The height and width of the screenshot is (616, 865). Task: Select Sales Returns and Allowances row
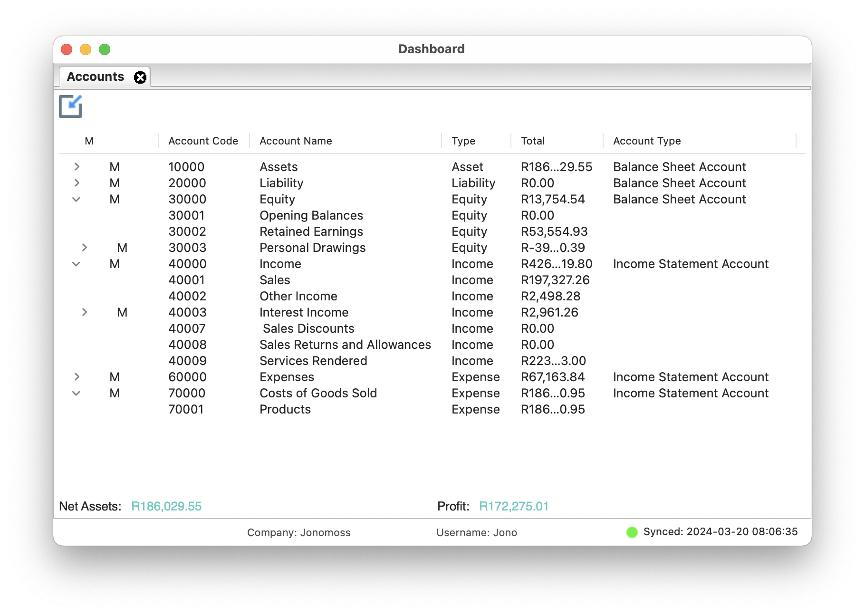(432, 345)
